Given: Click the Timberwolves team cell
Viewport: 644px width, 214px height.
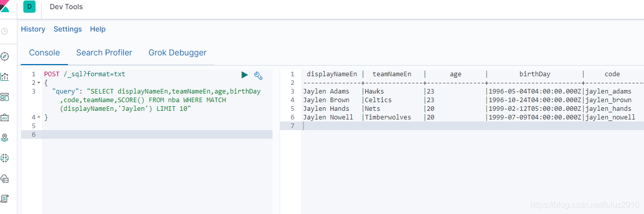Looking at the screenshot, I should (x=388, y=117).
